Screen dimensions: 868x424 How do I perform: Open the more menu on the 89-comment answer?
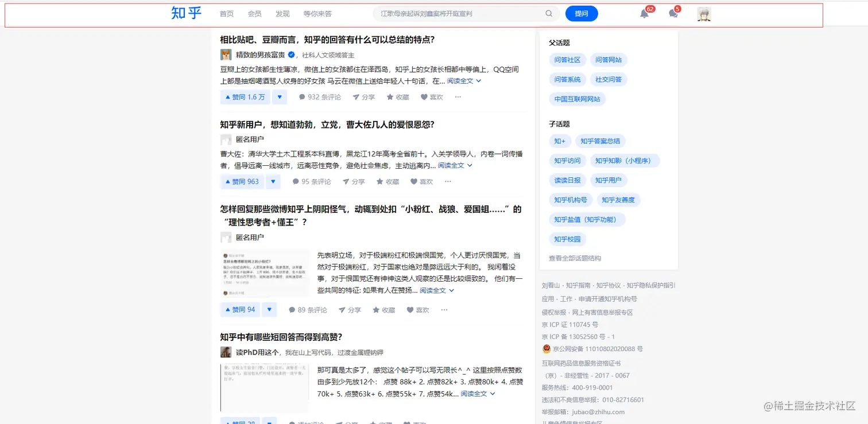[x=444, y=310]
